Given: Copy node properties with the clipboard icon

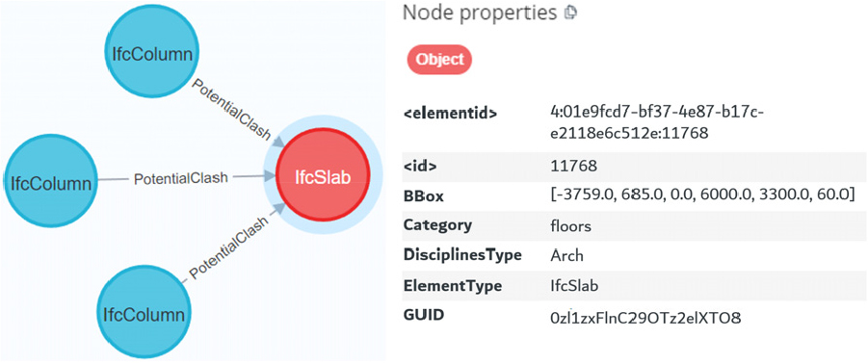Looking at the screenshot, I should tap(569, 13).
